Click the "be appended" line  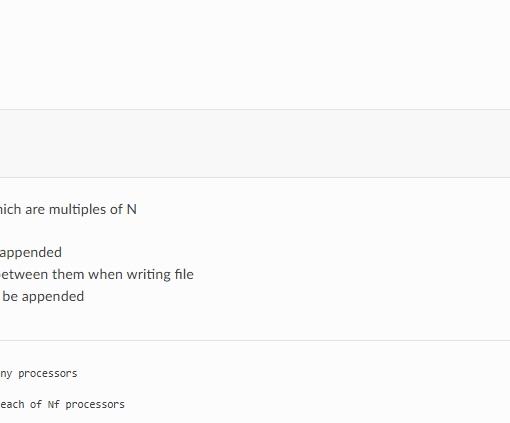[43, 297]
